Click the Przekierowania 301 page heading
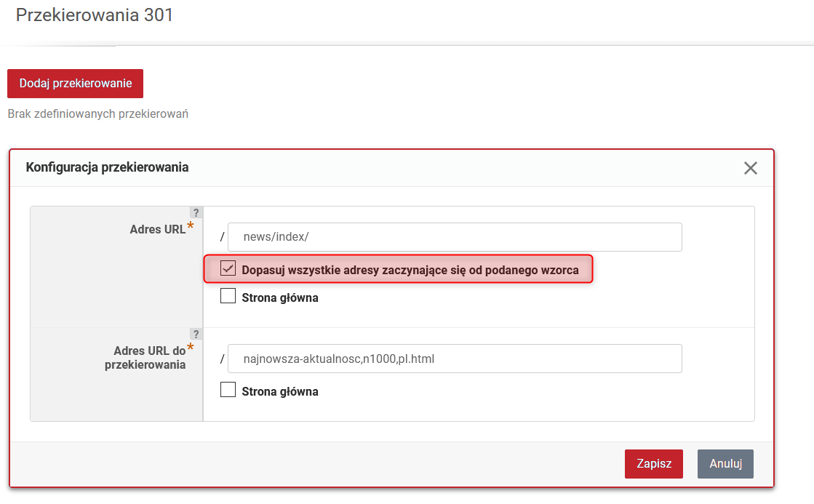The width and height of the screenshot is (814, 504). 95,15
